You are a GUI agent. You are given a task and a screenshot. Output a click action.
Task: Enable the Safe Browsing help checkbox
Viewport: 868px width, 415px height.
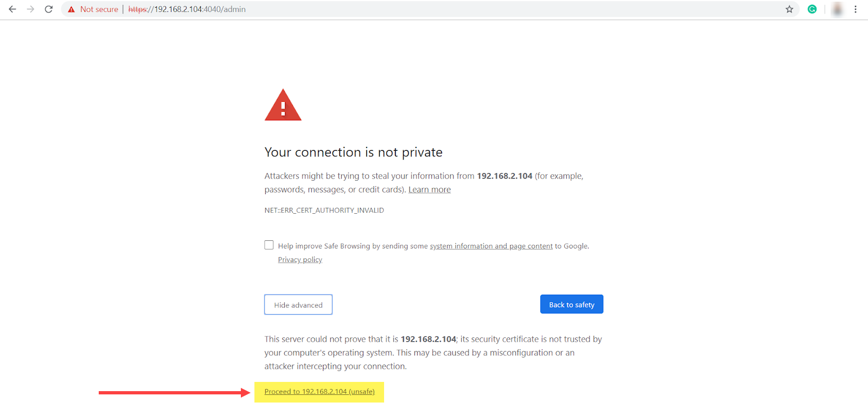(x=269, y=245)
